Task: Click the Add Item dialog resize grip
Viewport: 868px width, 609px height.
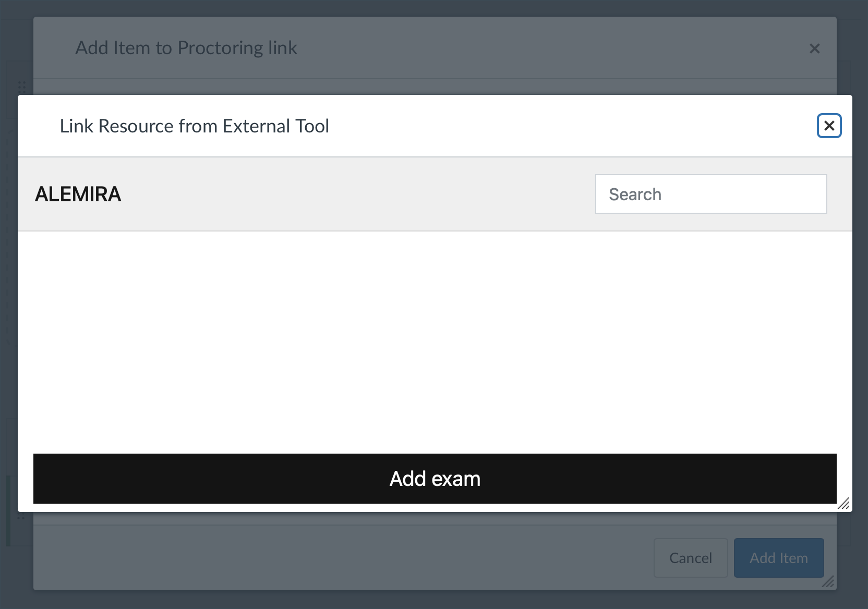Action: coord(828,581)
